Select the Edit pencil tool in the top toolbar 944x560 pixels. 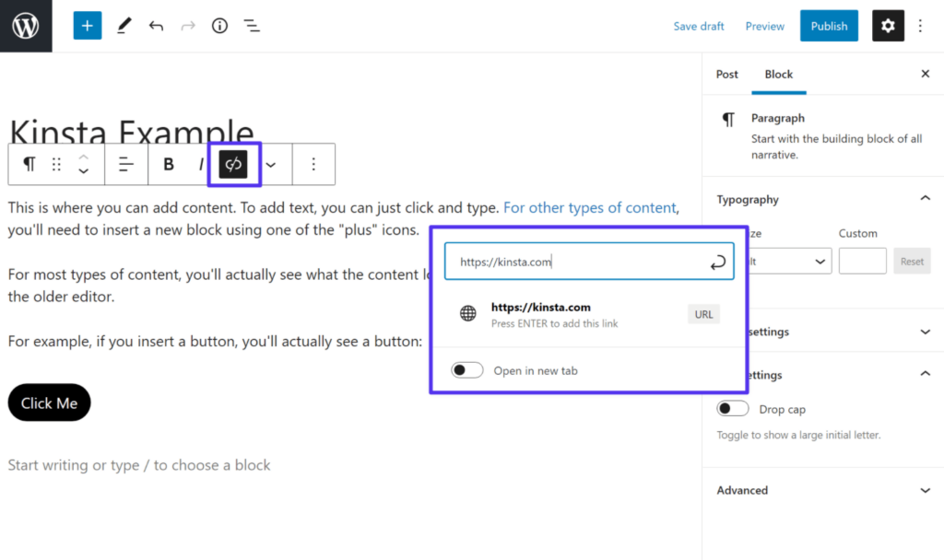[124, 25]
